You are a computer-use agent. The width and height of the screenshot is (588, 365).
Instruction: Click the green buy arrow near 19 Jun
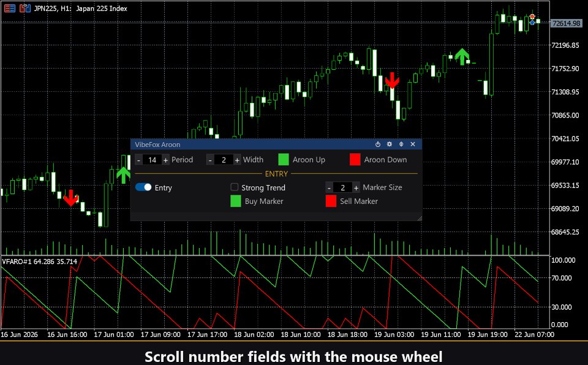(x=462, y=56)
